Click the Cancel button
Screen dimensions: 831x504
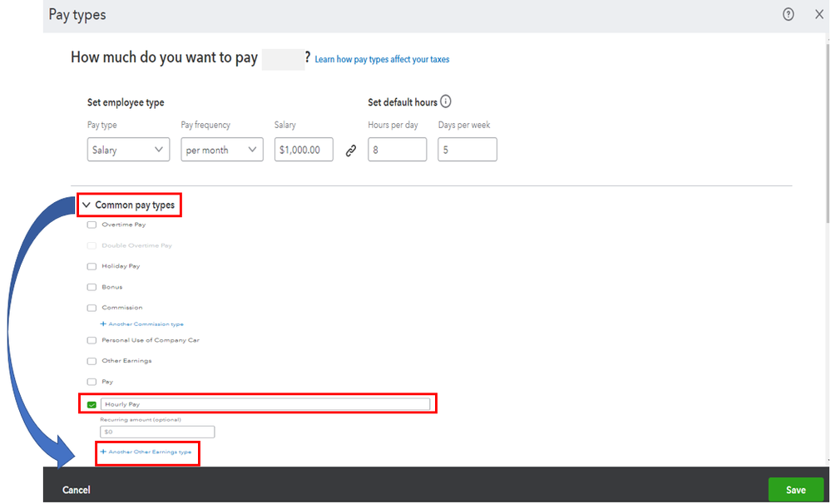coord(77,490)
